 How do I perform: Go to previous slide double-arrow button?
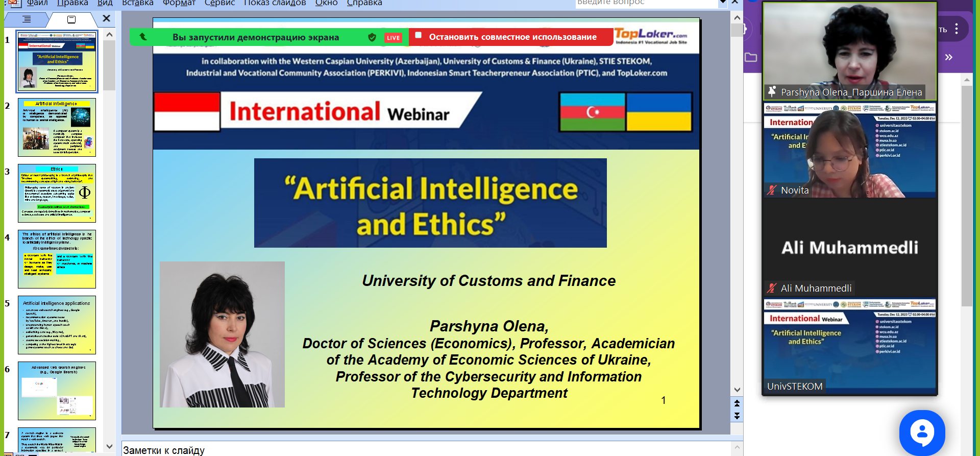737,403
